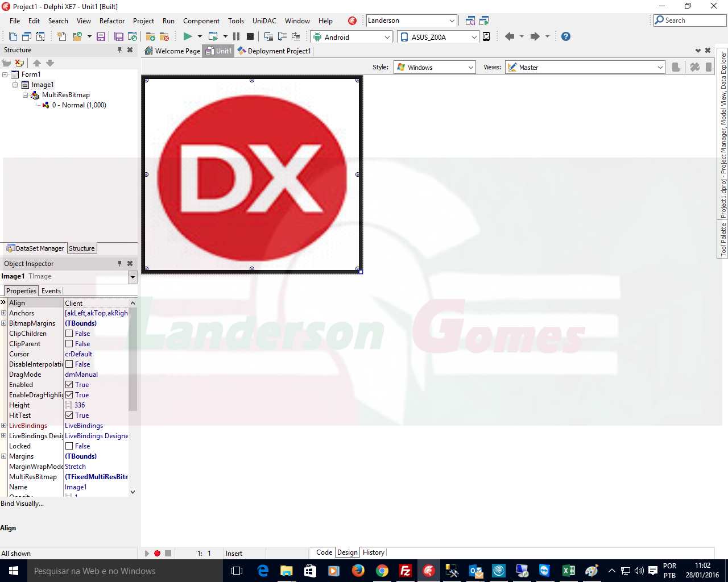Toggle the Locked property checkbox
The width and height of the screenshot is (728, 582).
click(69, 446)
